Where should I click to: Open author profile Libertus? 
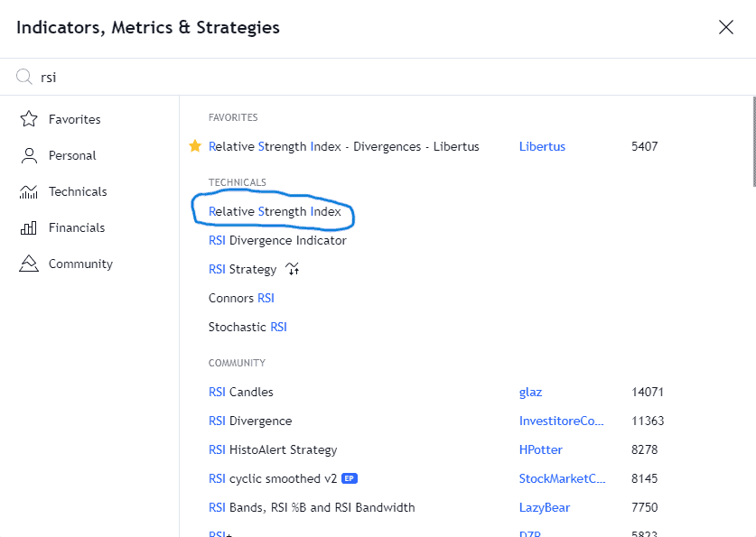coord(542,146)
